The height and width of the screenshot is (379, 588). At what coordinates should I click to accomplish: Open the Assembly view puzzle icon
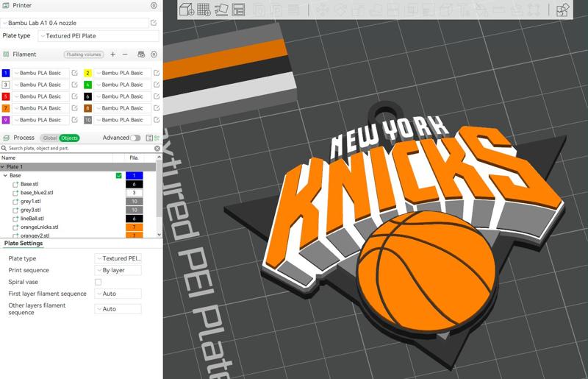562,10
